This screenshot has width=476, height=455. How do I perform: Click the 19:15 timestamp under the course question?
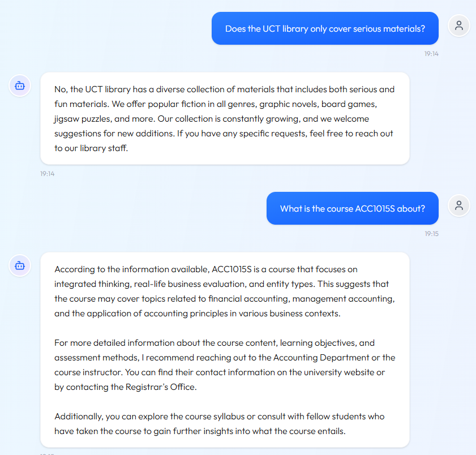431,233
